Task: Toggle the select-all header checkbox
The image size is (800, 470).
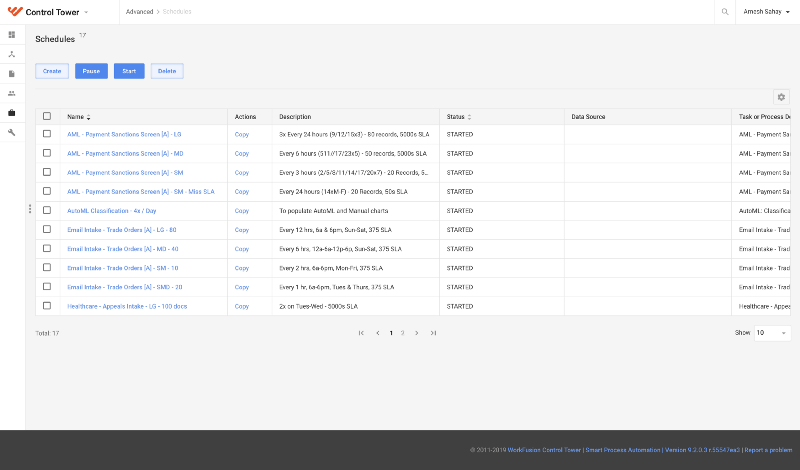Action: [x=47, y=116]
